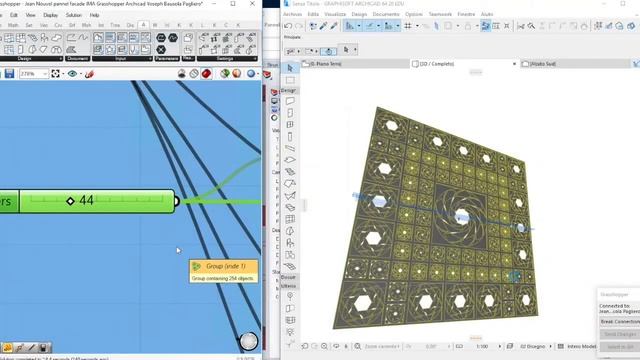Image resolution: width=640 pixels, height=360 pixels.
Task: Click the orange sphere shaded preview icon
Action: 237,73
